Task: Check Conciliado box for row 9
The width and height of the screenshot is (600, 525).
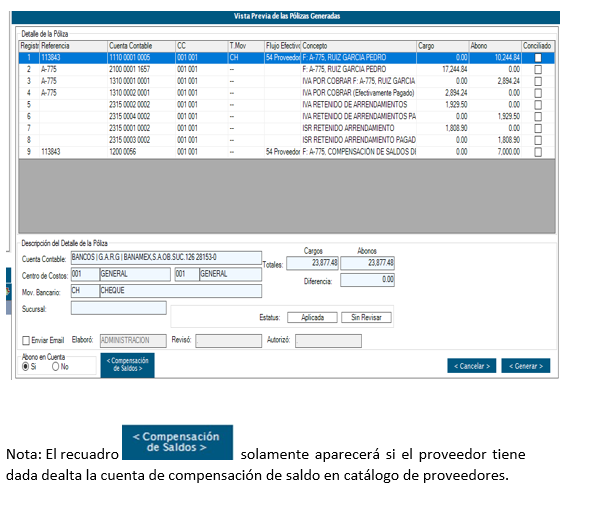Action: click(x=538, y=152)
